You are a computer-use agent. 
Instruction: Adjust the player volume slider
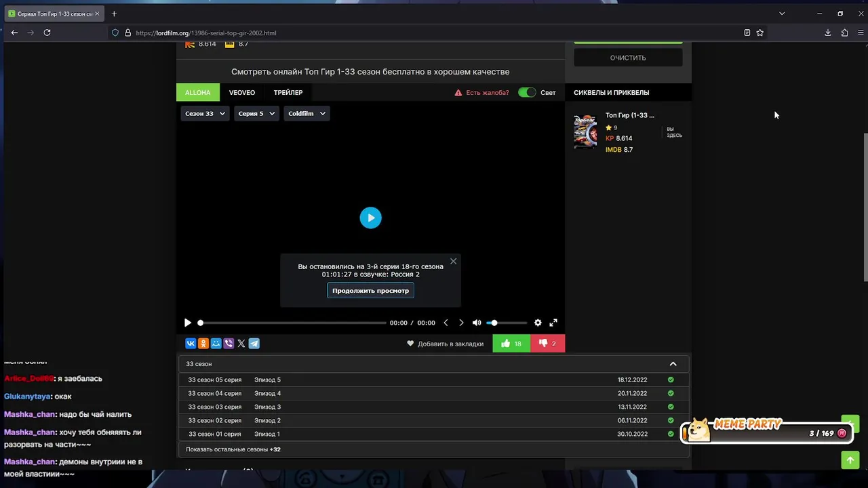507,323
